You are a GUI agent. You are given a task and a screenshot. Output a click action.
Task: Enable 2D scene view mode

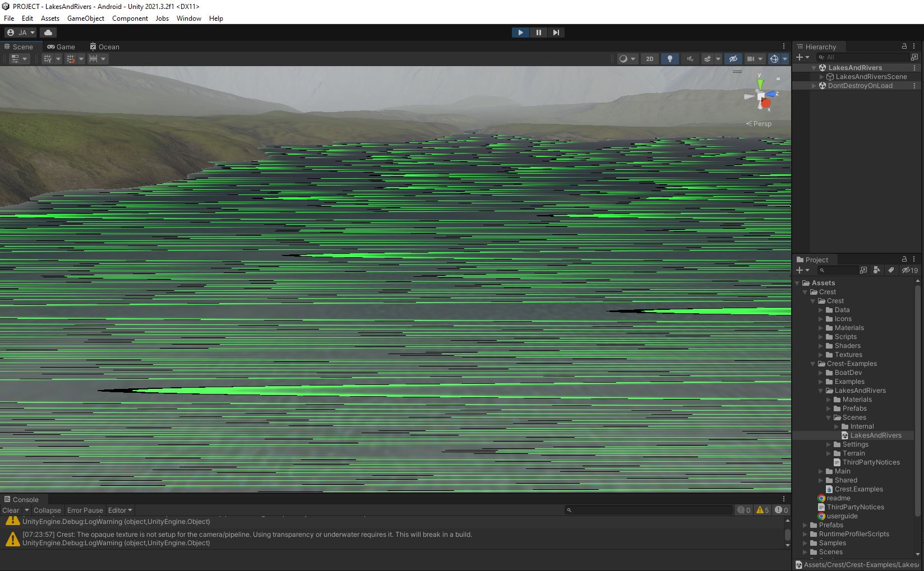(649, 59)
